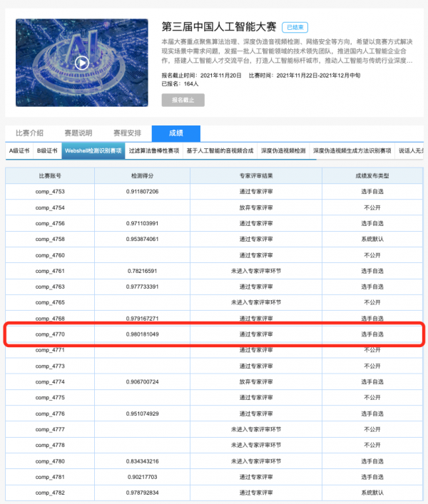428x504 pixels.
Task: Open the 比赛介绍 tab
Action: pyautogui.click(x=29, y=133)
